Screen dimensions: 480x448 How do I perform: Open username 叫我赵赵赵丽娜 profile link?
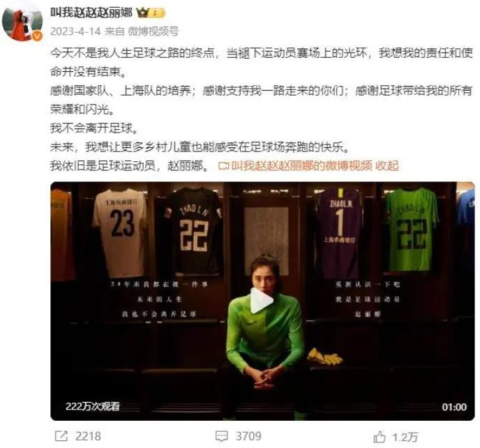(91, 13)
